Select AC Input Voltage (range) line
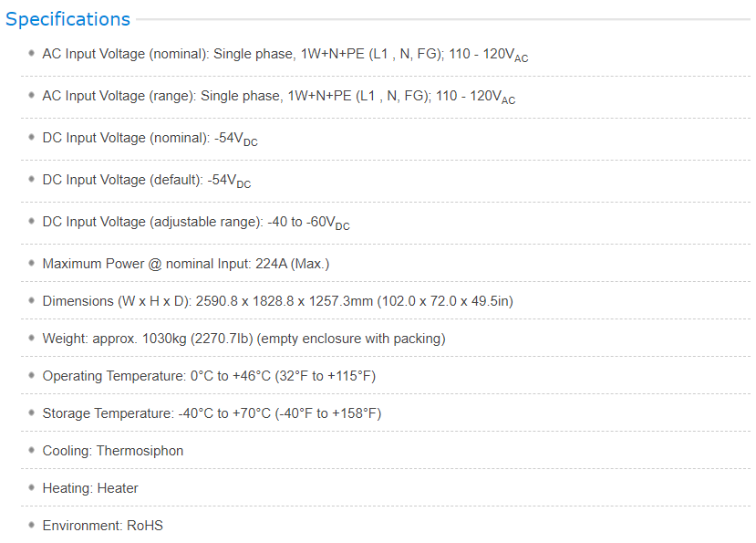 pos(279,97)
